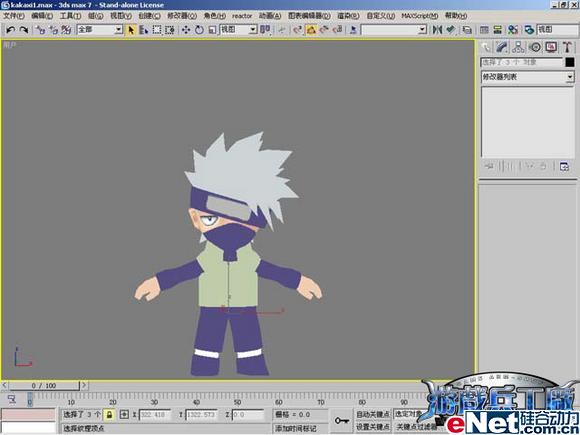
Task: Open the Layer Manager icon
Action: point(468,30)
